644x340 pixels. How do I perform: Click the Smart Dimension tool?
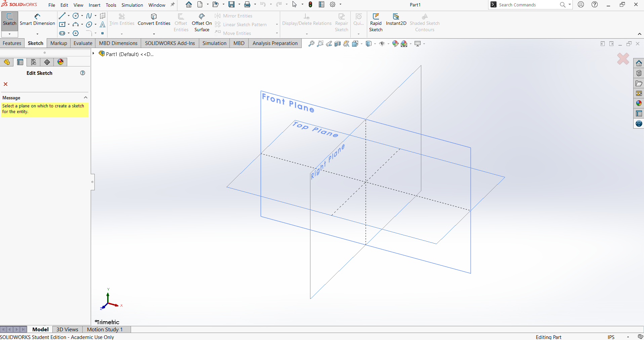pyautogui.click(x=37, y=20)
